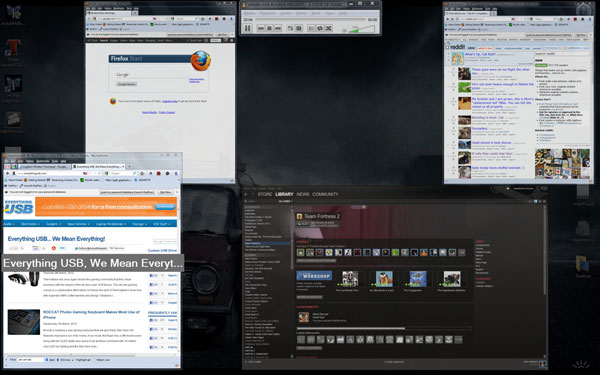This screenshot has height=375, width=600.
Task: Click the VLC seek bar
Action: 310,20
